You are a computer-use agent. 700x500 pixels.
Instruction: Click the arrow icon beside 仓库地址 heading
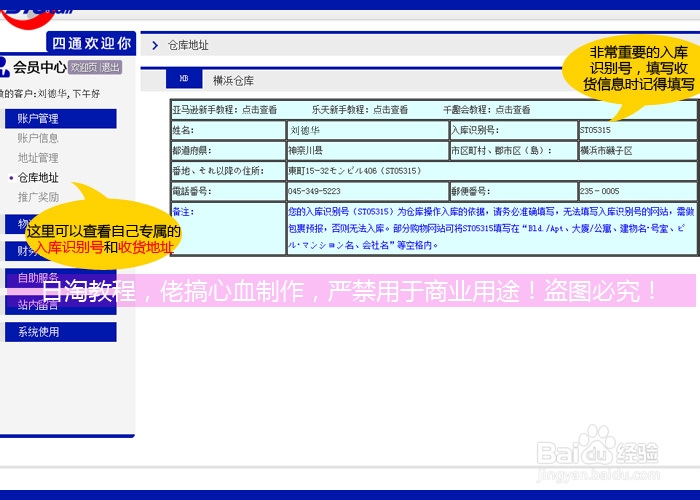[x=154, y=46]
